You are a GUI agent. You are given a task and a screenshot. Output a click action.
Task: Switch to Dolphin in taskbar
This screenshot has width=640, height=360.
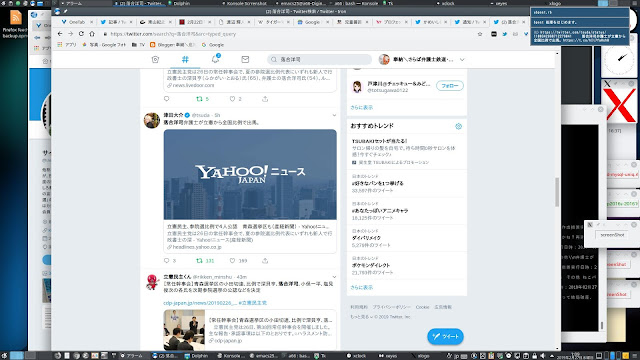(196, 356)
